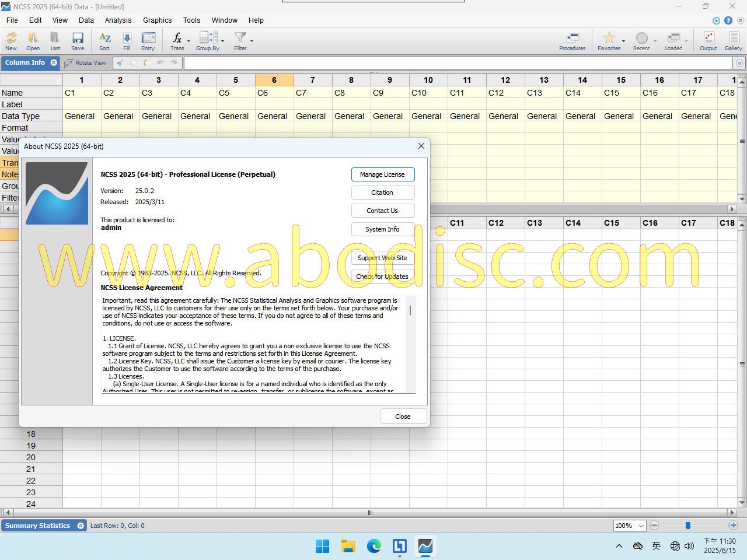Open Windows Start menu
The image size is (747, 560).
click(x=323, y=546)
